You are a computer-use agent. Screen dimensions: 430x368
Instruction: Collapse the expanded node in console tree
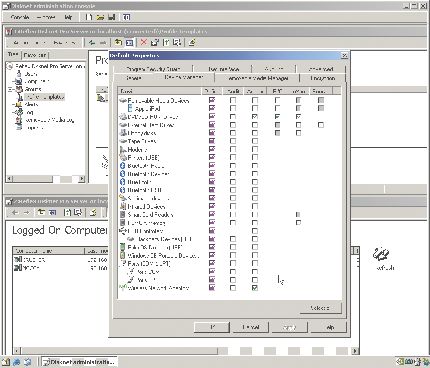11,89
